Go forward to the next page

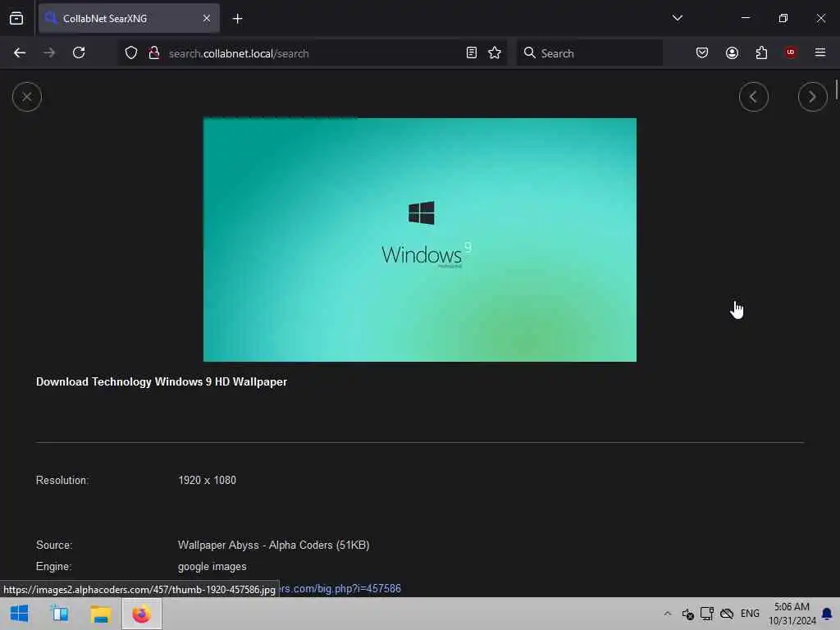[x=49, y=53]
